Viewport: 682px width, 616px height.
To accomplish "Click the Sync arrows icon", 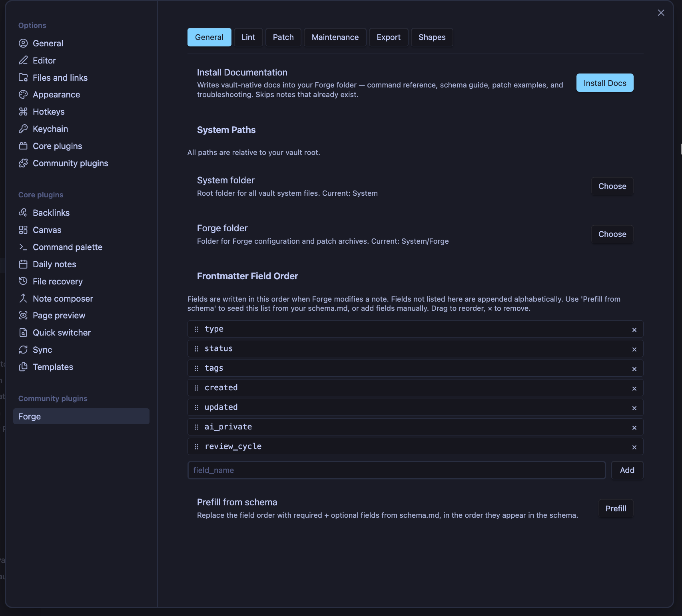I will pos(23,350).
